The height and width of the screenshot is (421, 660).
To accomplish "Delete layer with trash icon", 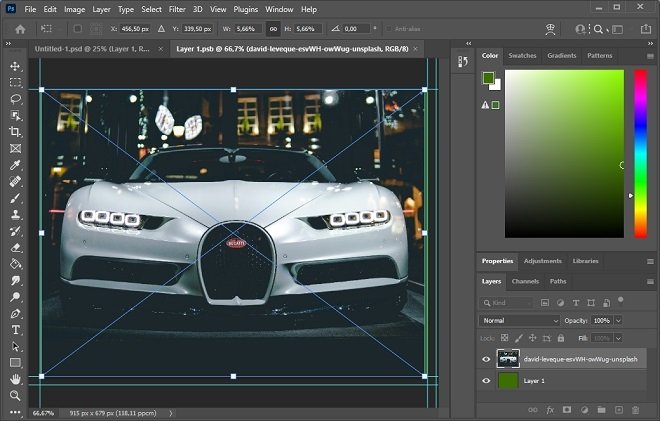I will (636, 410).
